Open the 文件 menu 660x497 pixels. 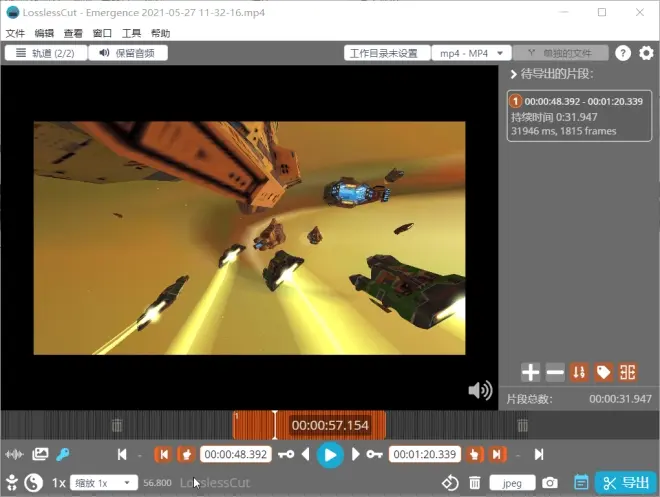click(15, 33)
